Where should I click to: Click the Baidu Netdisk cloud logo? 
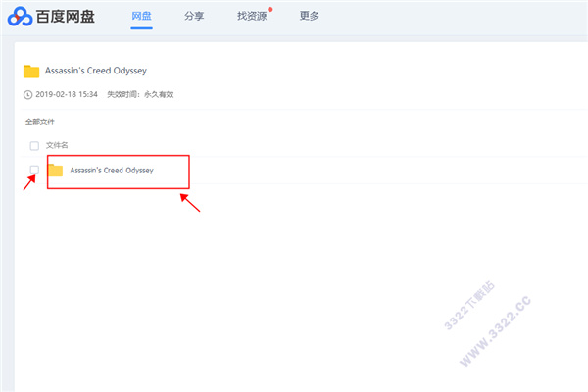pyautogui.click(x=20, y=16)
